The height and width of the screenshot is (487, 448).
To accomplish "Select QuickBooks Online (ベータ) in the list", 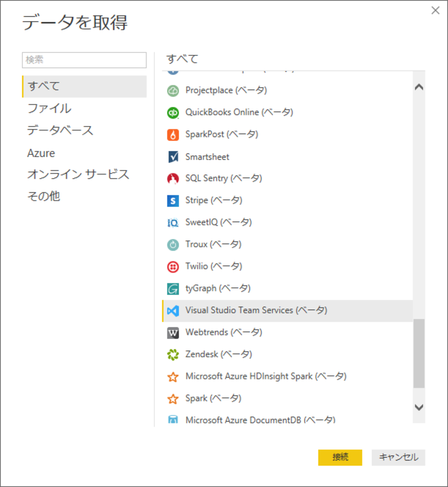I will click(x=287, y=113).
